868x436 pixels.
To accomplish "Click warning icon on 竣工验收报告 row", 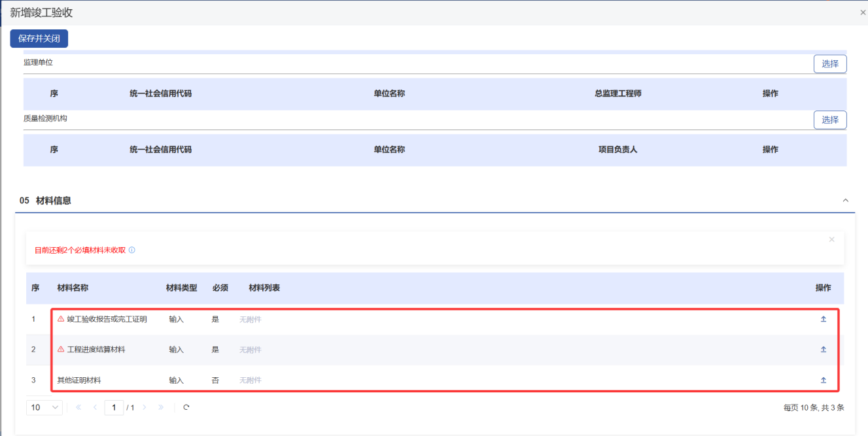I will pyautogui.click(x=61, y=320).
